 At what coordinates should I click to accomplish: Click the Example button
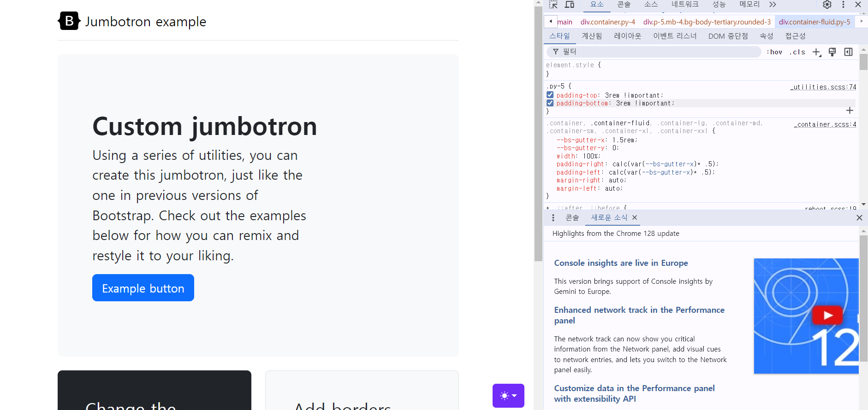pos(143,288)
